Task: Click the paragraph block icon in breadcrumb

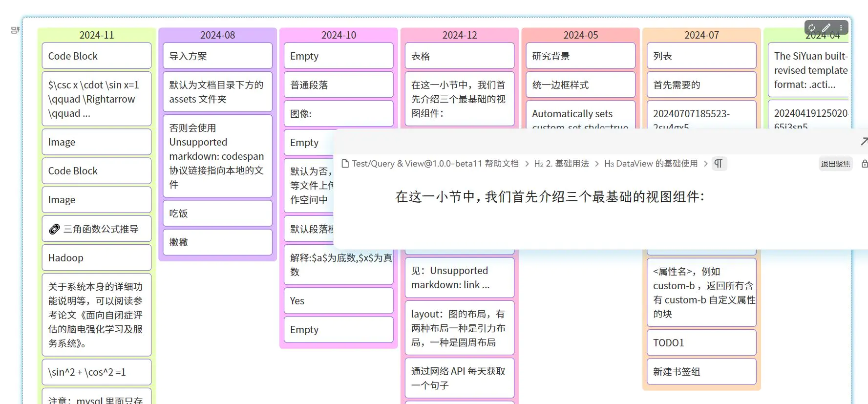Action: [719, 164]
